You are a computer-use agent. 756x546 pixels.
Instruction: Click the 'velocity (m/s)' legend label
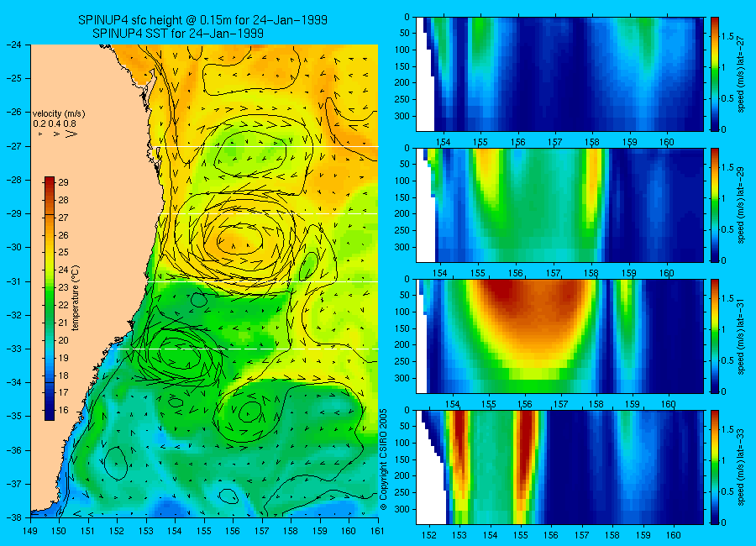click(59, 114)
